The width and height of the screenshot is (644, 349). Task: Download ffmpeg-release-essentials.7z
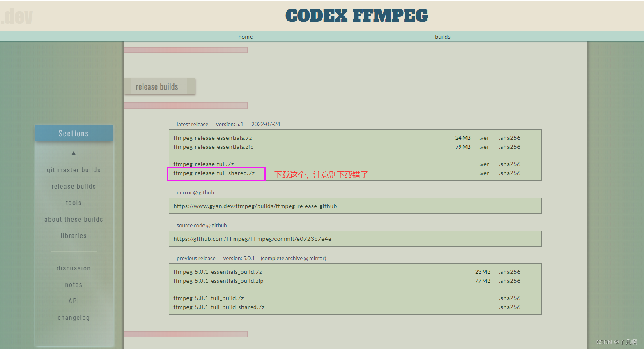pyautogui.click(x=213, y=138)
